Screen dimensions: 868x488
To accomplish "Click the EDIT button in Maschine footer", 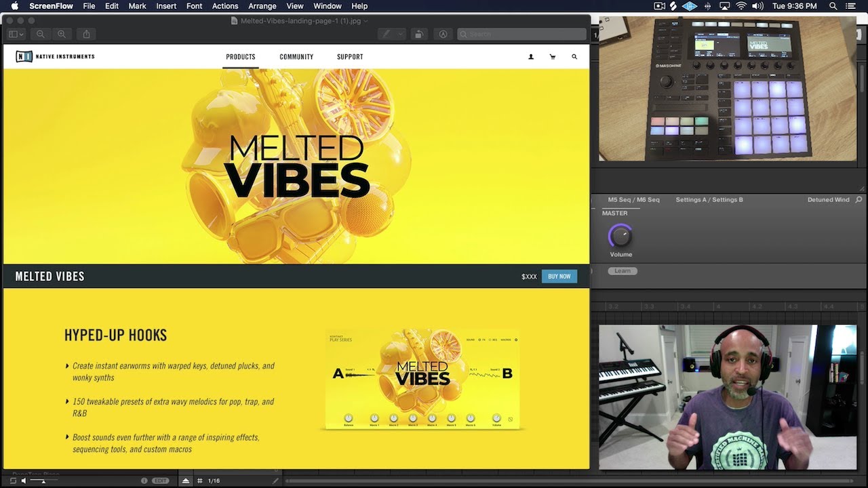I will (161, 481).
